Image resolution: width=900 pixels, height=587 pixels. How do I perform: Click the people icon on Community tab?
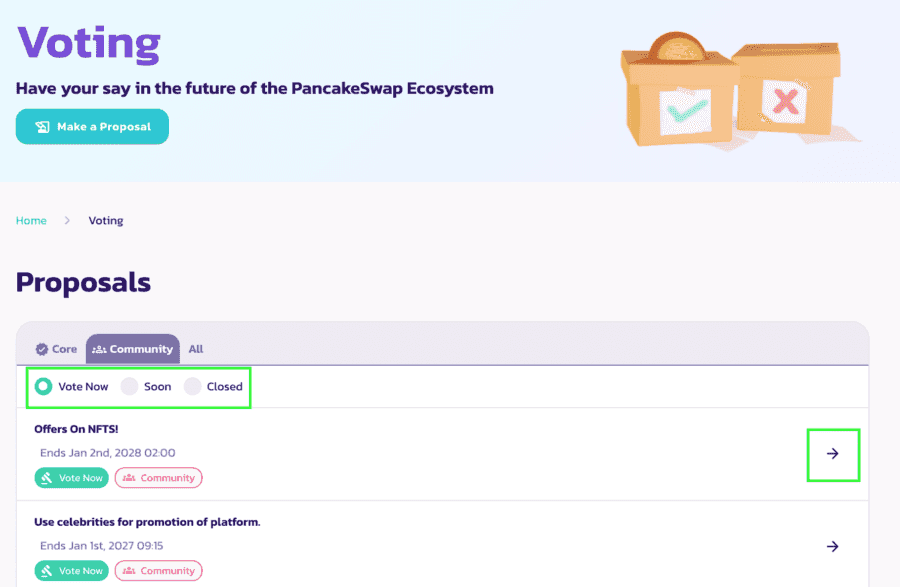99,349
